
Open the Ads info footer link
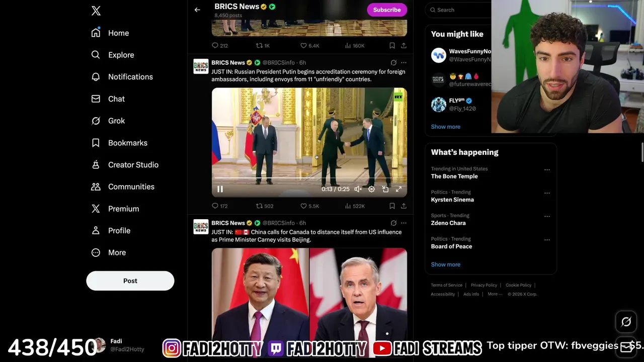pyautogui.click(x=471, y=294)
